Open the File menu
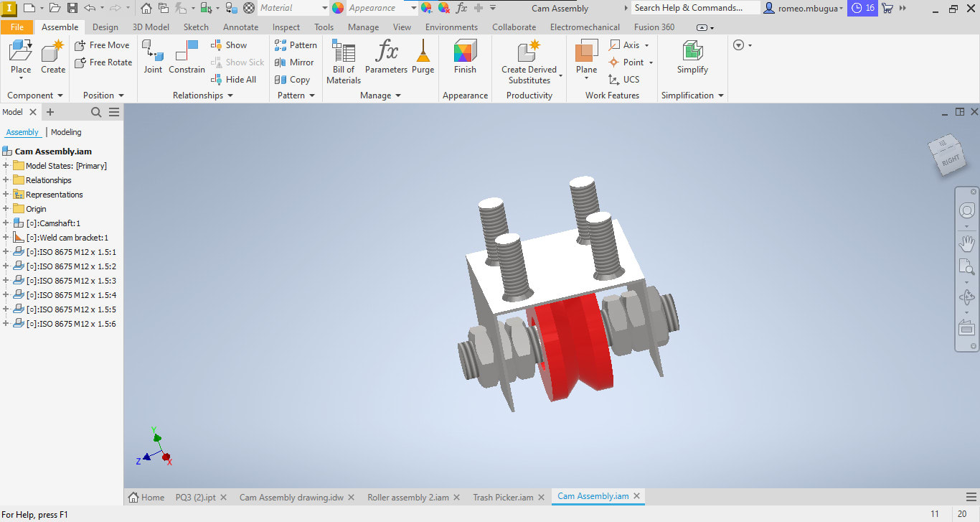Viewport: 980px width, 522px height. coord(17,27)
